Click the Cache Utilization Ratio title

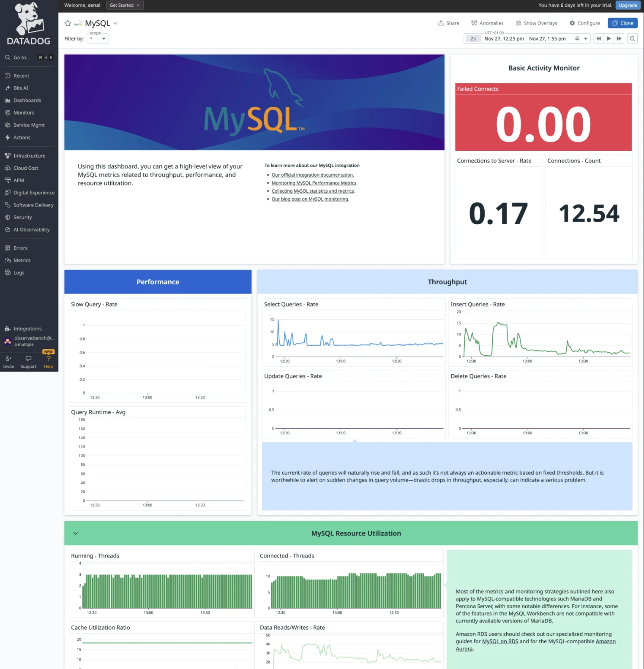[x=101, y=627]
